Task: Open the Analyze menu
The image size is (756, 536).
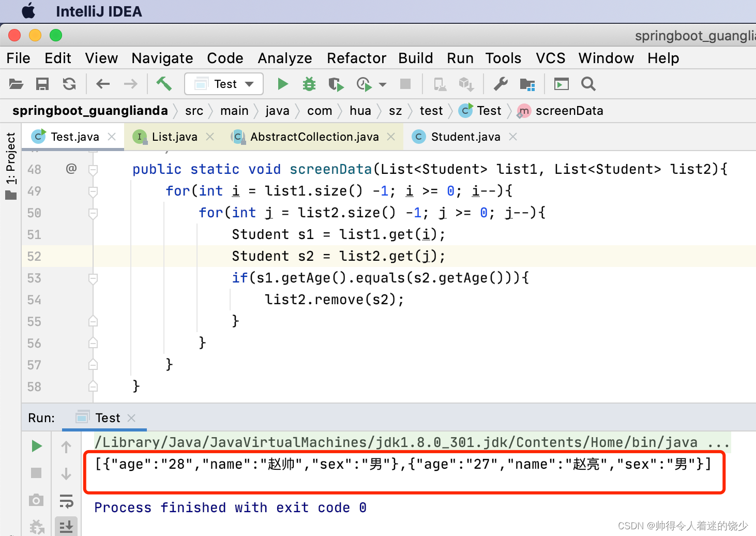Action: [x=285, y=58]
